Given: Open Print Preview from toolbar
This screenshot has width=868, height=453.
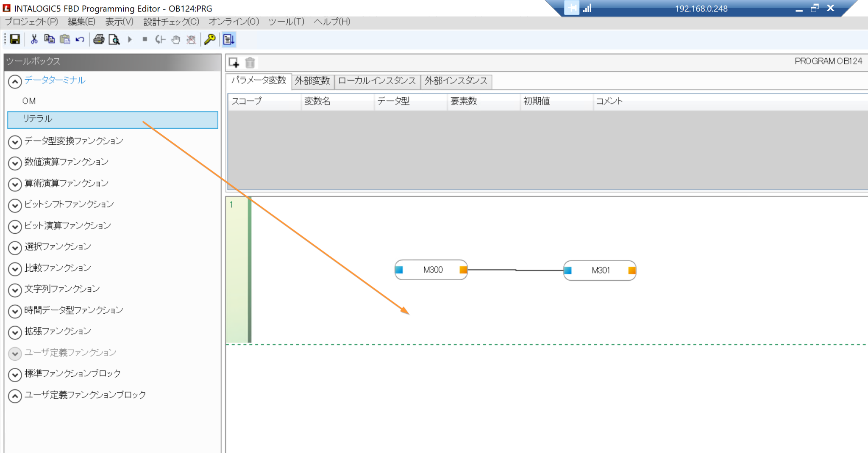Looking at the screenshot, I should [x=114, y=39].
